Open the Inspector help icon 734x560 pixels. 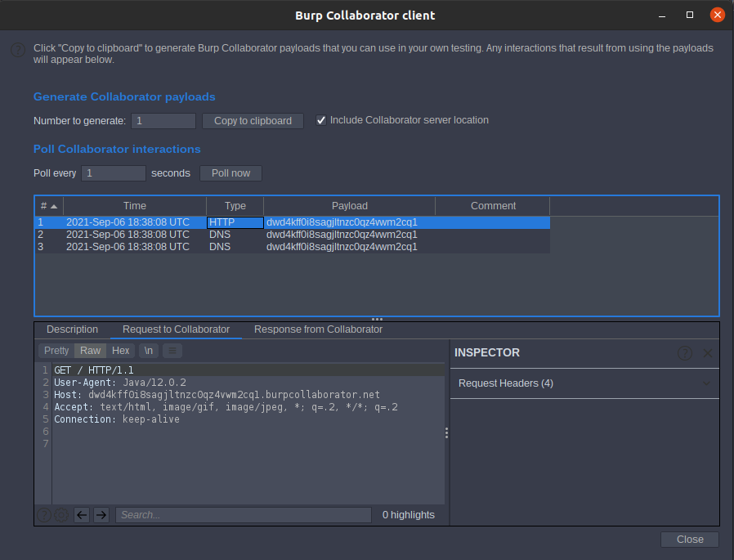pos(685,353)
